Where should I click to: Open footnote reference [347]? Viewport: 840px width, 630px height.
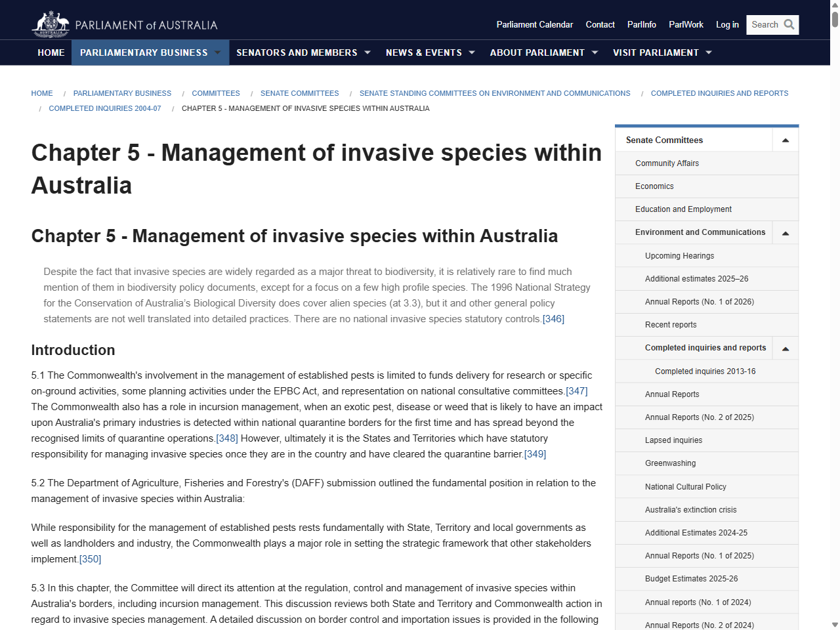tap(577, 391)
